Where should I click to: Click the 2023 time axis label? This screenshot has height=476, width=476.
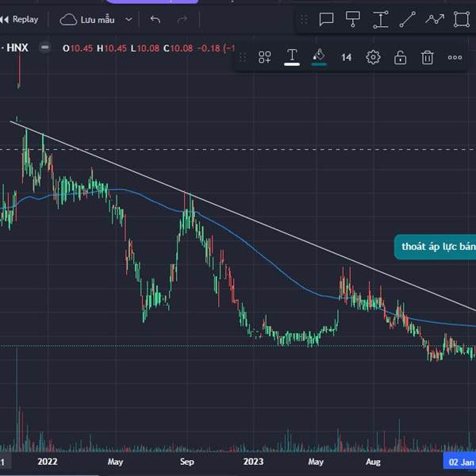[253, 462]
